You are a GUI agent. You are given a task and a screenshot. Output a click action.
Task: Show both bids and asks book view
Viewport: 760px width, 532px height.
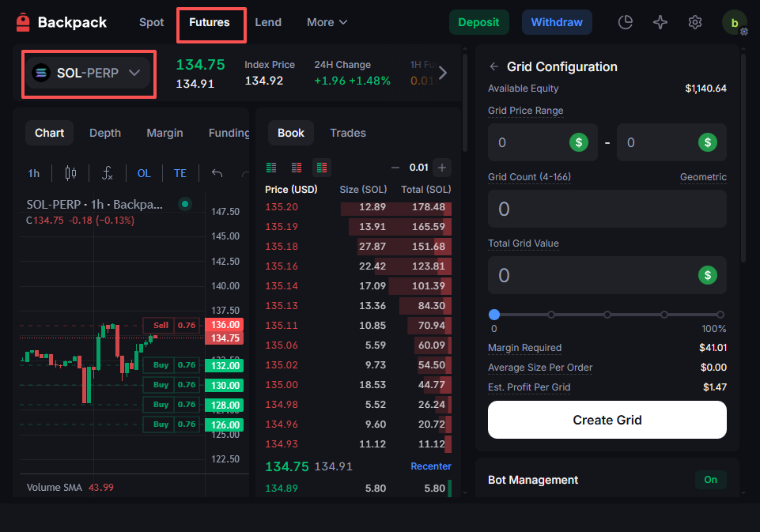click(271, 168)
